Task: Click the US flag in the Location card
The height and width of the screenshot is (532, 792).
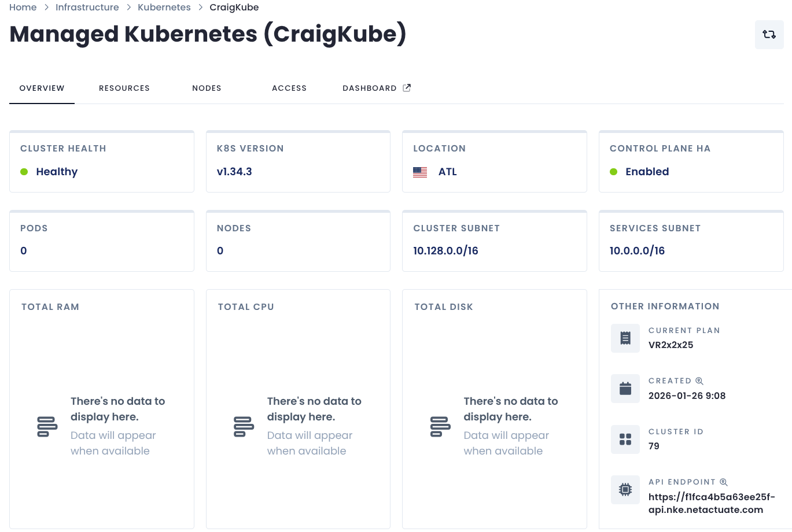Action: tap(420, 172)
